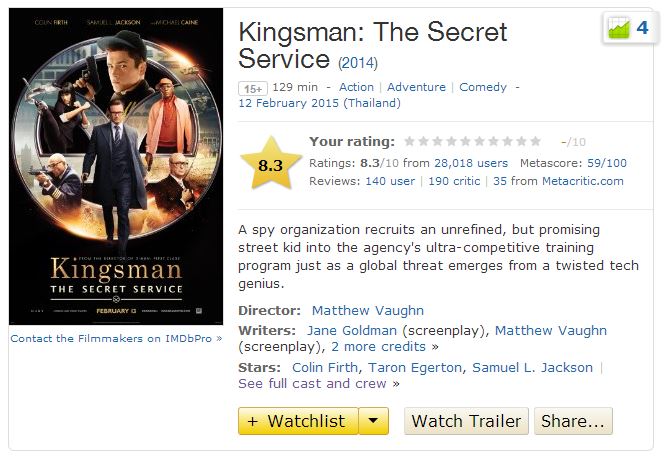This screenshot has width=668, height=456.
Task: Click the Watch Trailer button
Action: point(466,421)
